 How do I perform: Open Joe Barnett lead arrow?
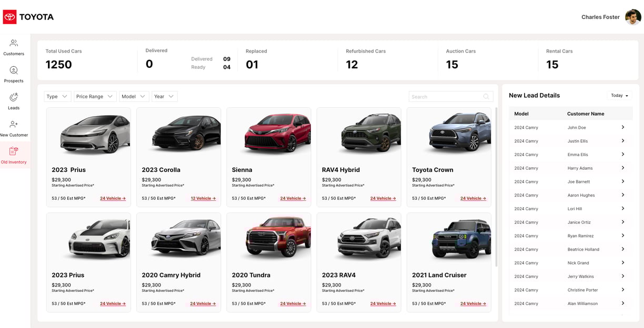coord(623,181)
